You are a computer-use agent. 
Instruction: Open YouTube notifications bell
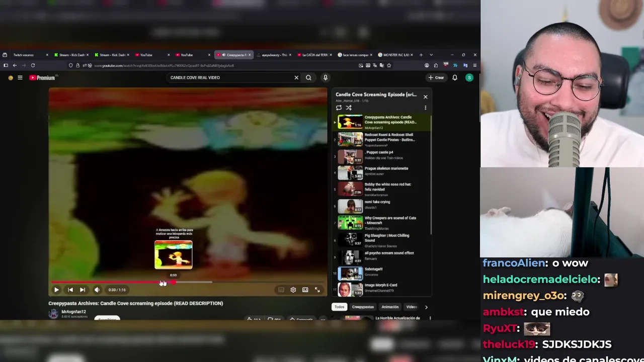[455, 77]
